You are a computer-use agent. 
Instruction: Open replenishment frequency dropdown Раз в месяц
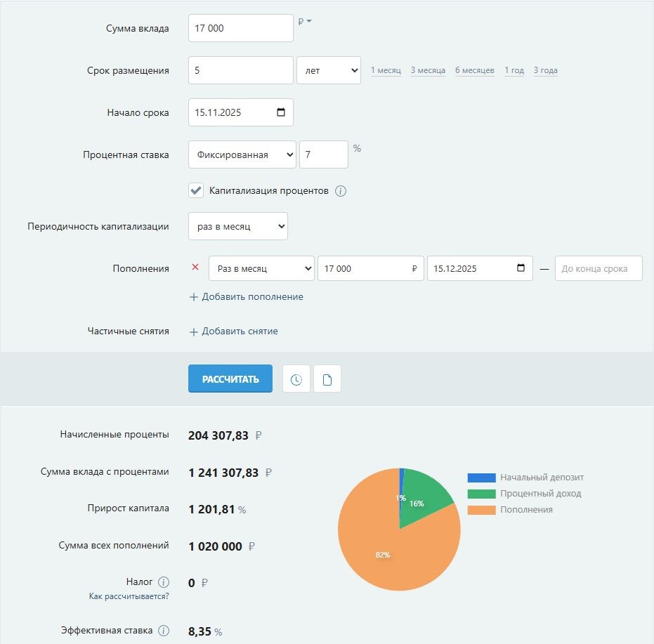tap(261, 268)
